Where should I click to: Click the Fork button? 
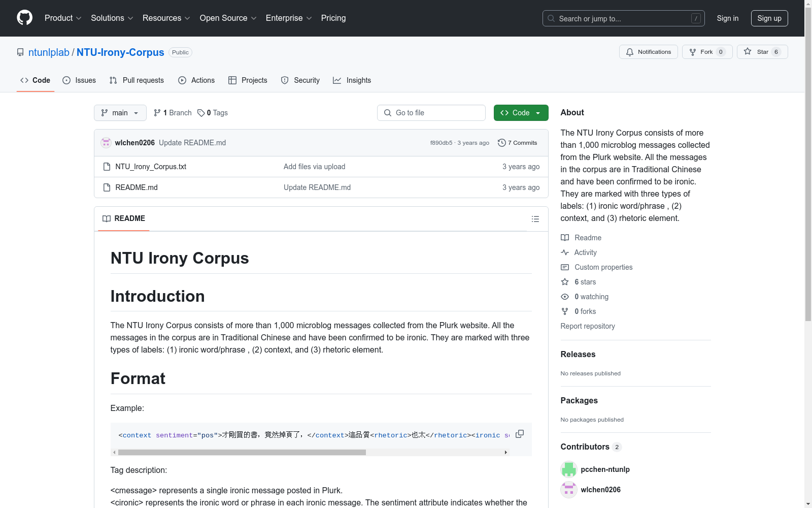707,52
